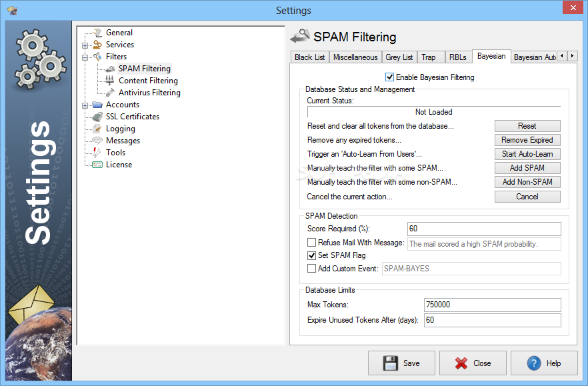Select Accounts in the settings tree

[x=123, y=105]
